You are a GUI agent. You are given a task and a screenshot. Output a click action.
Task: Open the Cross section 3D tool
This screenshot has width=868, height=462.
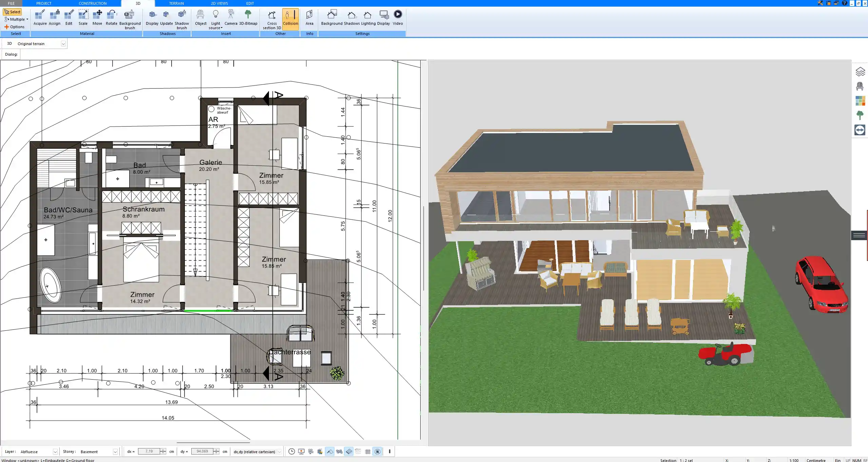coord(271,19)
